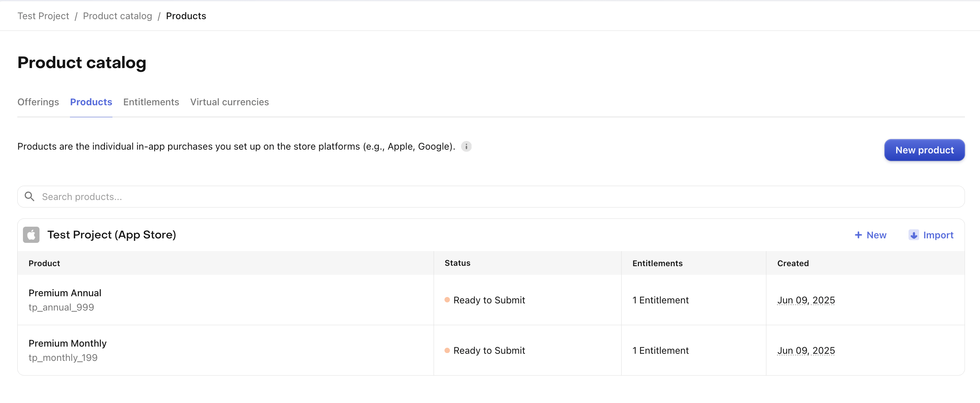Screen dimensions: 980x403
Task: Switch to the Offerings tab
Action: (38, 102)
